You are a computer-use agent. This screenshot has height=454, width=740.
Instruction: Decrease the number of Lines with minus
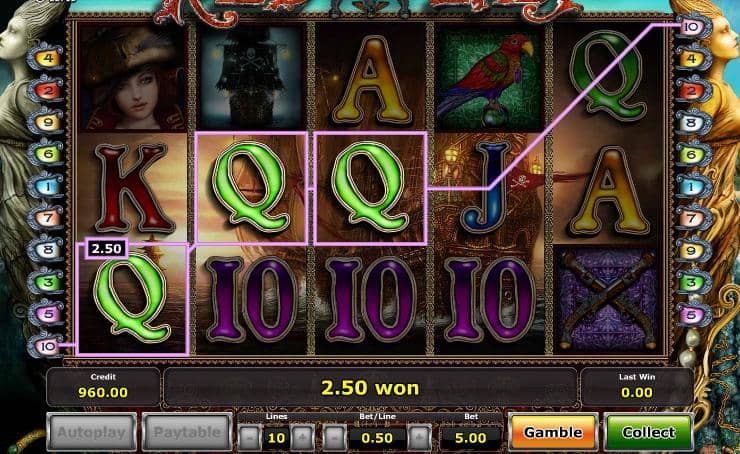(x=250, y=438)
